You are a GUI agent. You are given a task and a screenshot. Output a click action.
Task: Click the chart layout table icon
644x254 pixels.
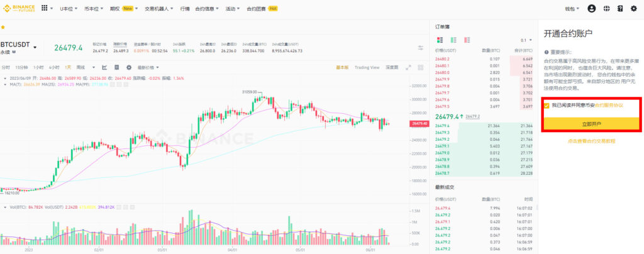116,67
